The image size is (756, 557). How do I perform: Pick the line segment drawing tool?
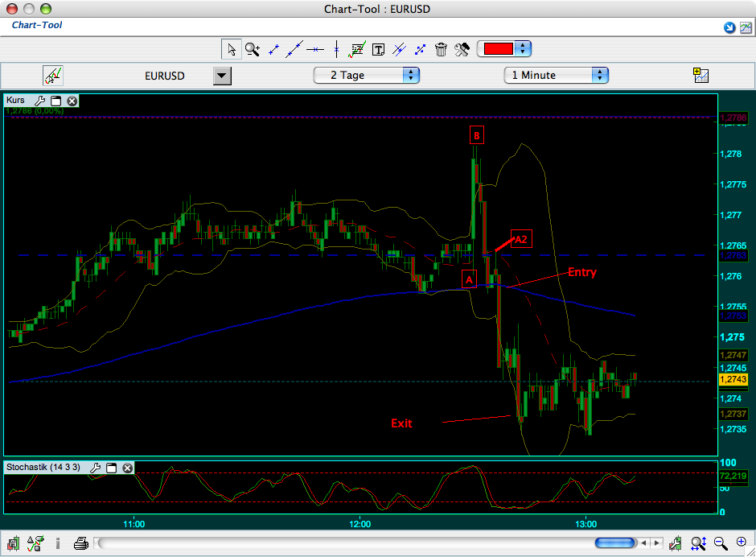tap(273, 49)
